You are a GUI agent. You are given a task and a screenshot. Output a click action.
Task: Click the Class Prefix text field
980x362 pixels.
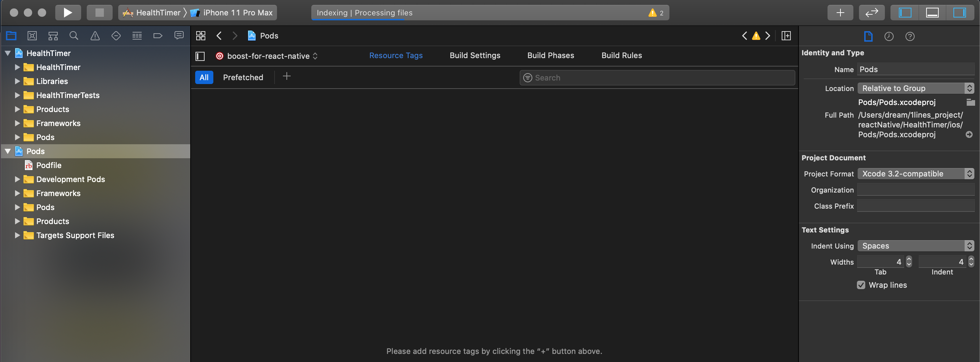pyautogui.click(x=916, y=206)
